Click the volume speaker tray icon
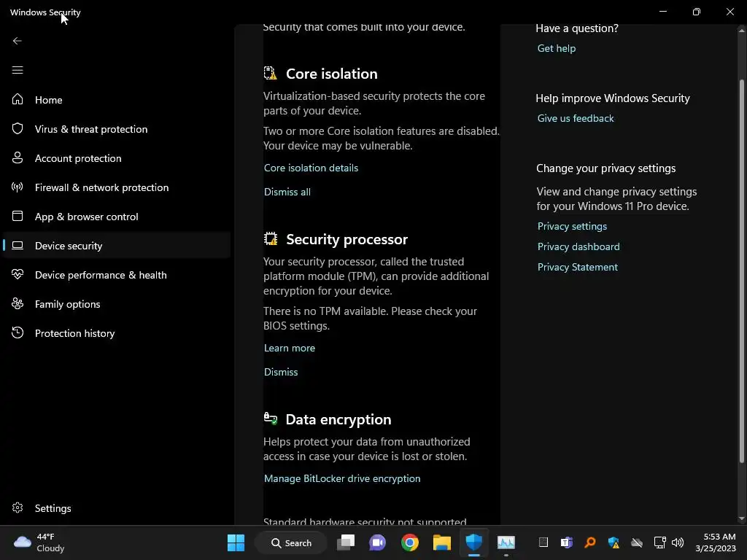 coord(678,542)
